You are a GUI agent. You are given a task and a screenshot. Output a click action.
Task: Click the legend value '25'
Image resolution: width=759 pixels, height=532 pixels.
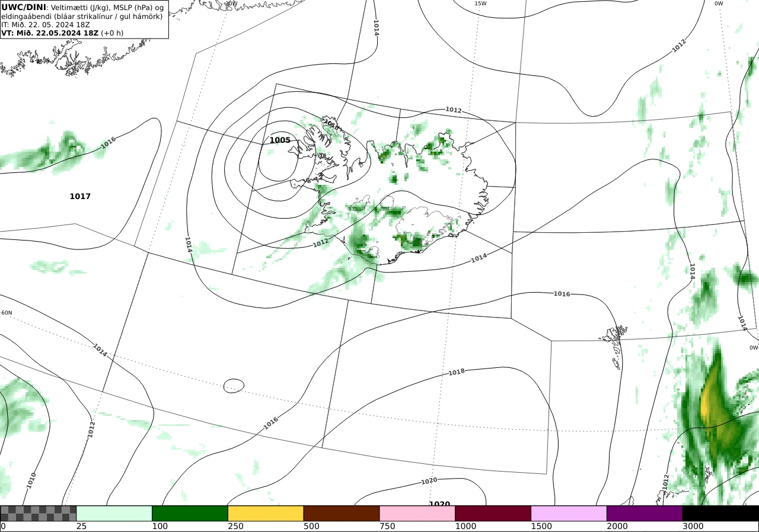coord(81,526)
